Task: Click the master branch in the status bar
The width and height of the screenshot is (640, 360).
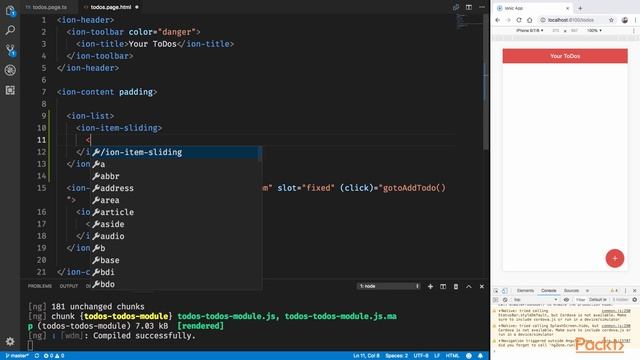Action: [17, 356]
